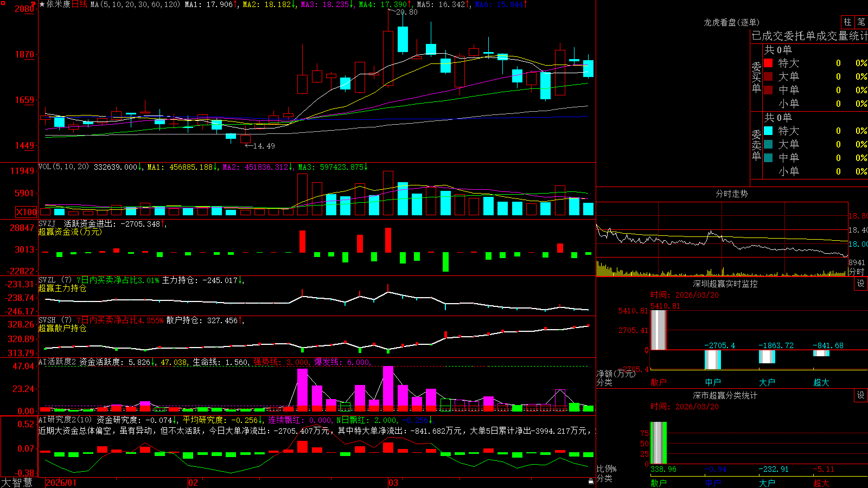868x488 pixels.
Task: Click the SVSH (7) indicator name
Action: click(55, 320)
